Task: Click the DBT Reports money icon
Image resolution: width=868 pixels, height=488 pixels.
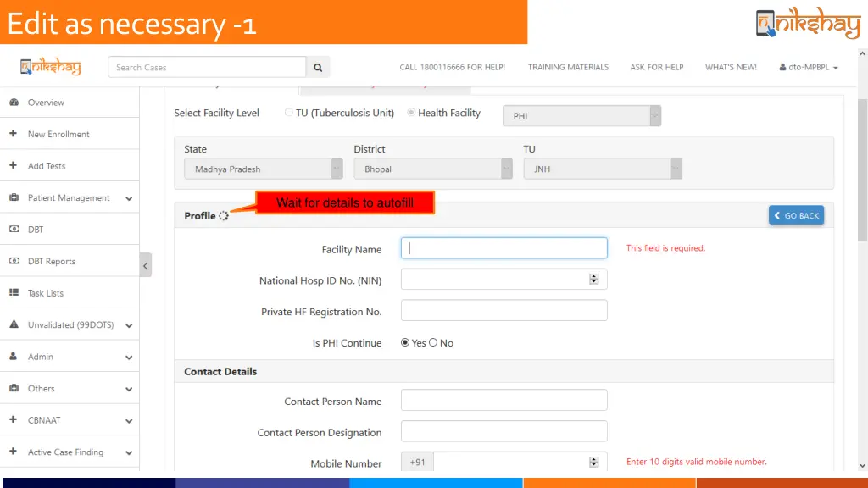Action: 14,261
